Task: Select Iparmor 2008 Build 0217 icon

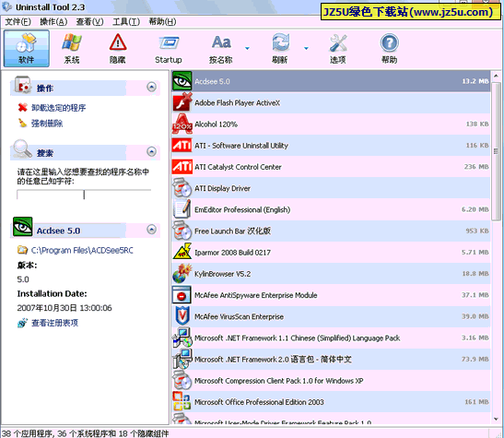Action: click(182, 252)
